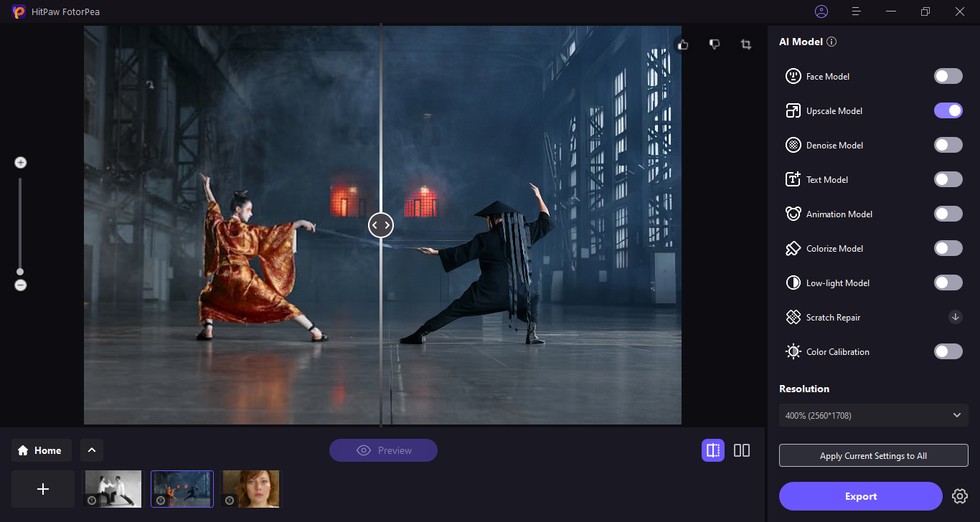Click the Low-light Model icon
Viewport: 980px width, 522px height.
click(x=793, y=283)
